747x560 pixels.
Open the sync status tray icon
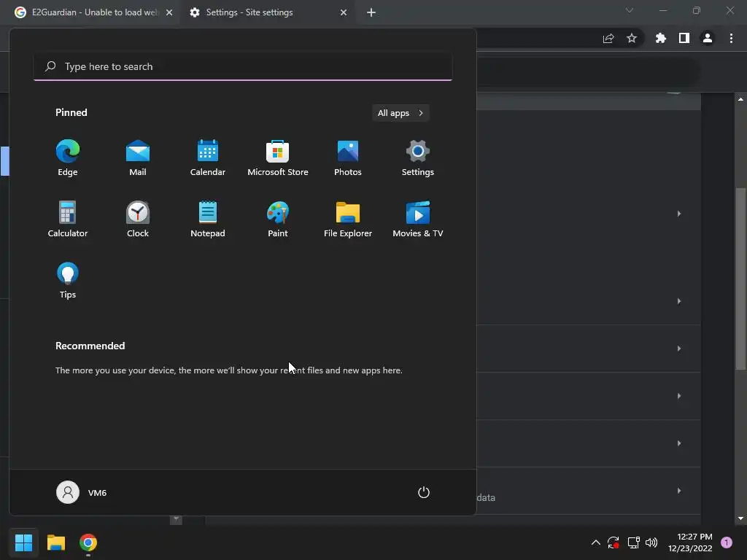coord(614,542)
